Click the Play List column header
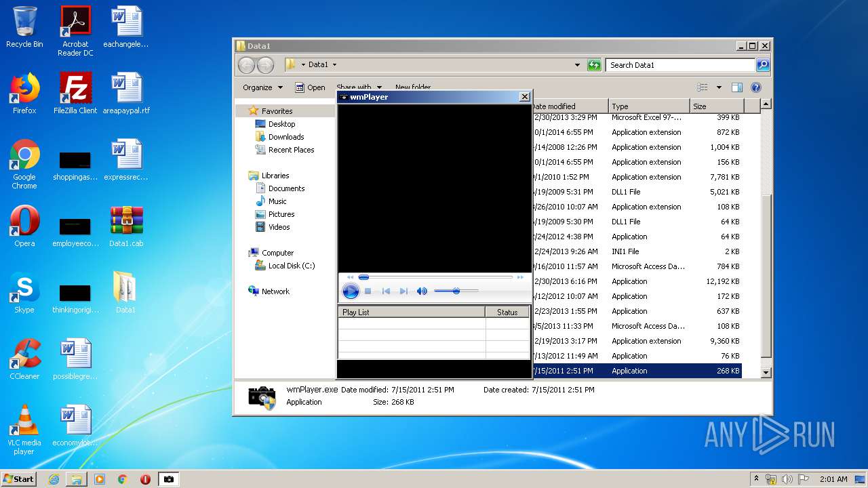Viewport: 868px width, 488px height. coord(412,312)
